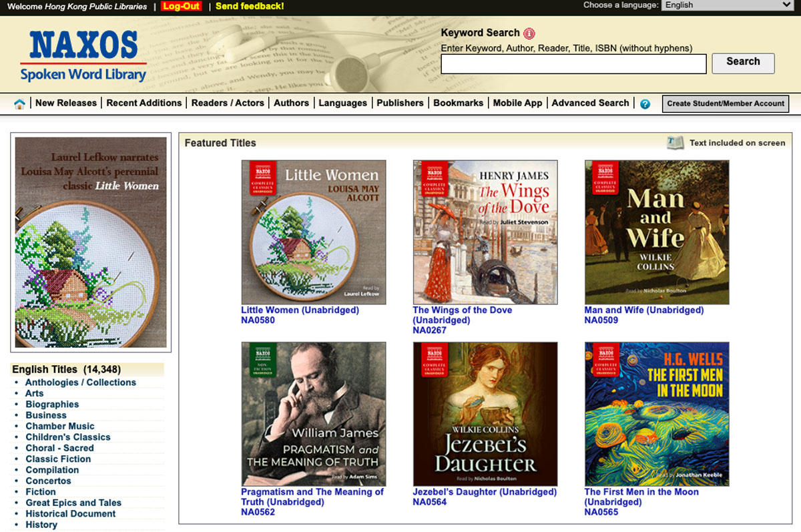The image size is (801, 532).
Task: Click the Little Women promotional banner
Action: point(91,242)
